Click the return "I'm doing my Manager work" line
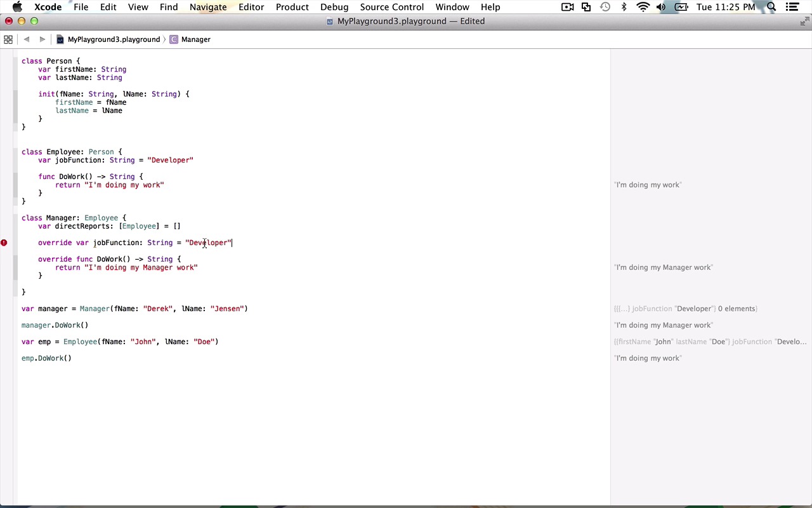Image resolution: width=812 pixels, height=508 pixels. point(126,267)
